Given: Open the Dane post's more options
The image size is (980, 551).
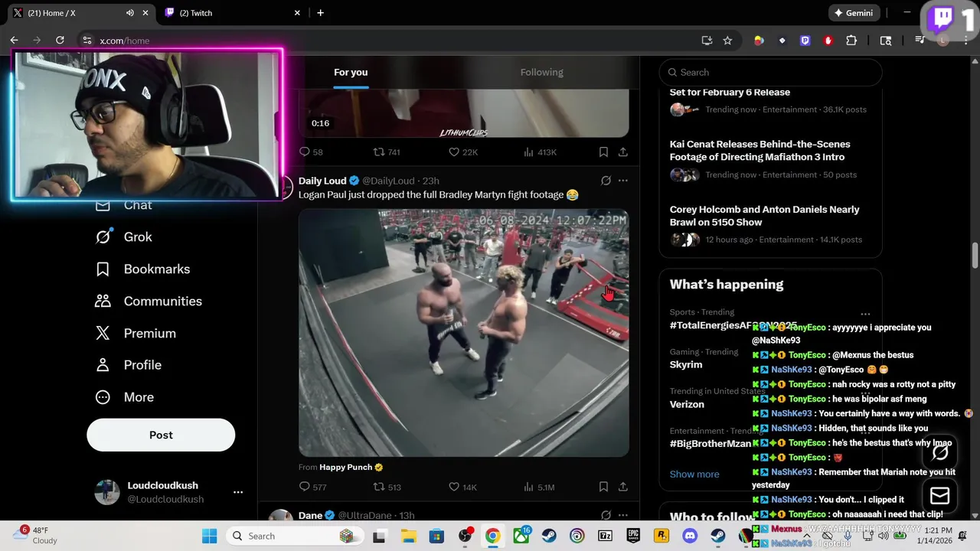Looking at the screenshot, I should 623,515.
